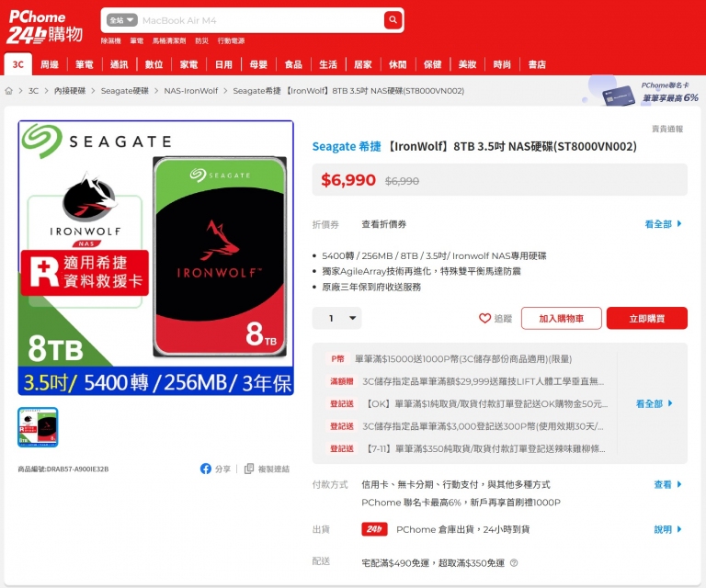Open the 通訊 category tab
706x588 pixels.
click(x=119, y=64)
